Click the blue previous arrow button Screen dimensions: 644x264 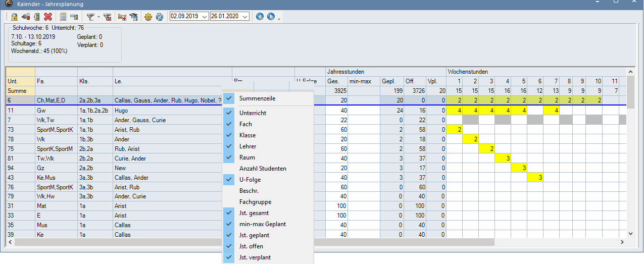pos(260,17)
